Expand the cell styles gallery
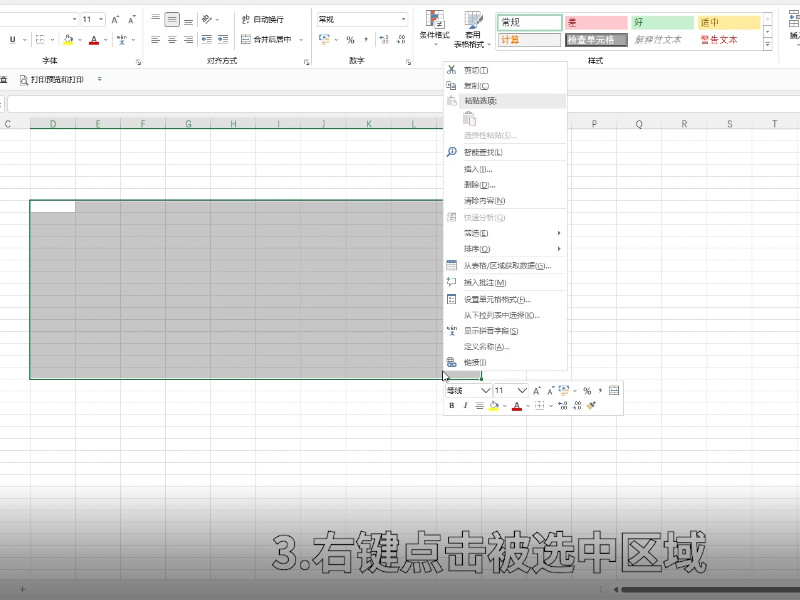 pos(767,45)
